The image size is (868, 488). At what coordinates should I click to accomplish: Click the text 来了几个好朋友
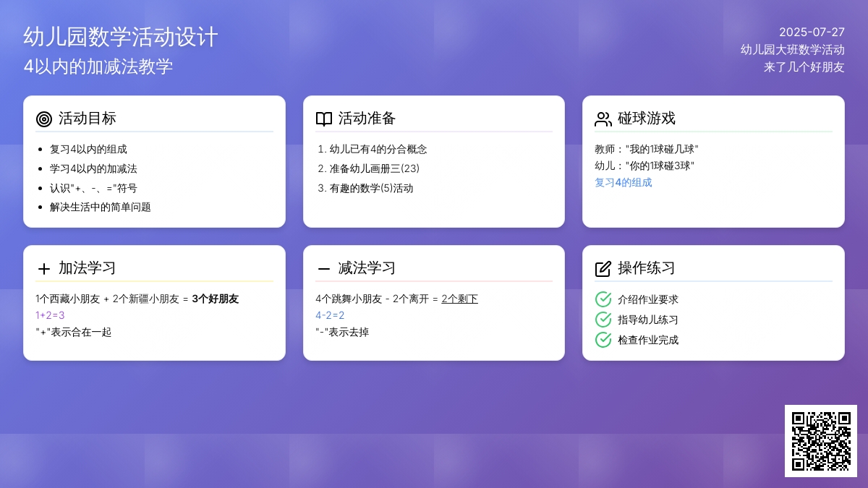tap(804, 67)
